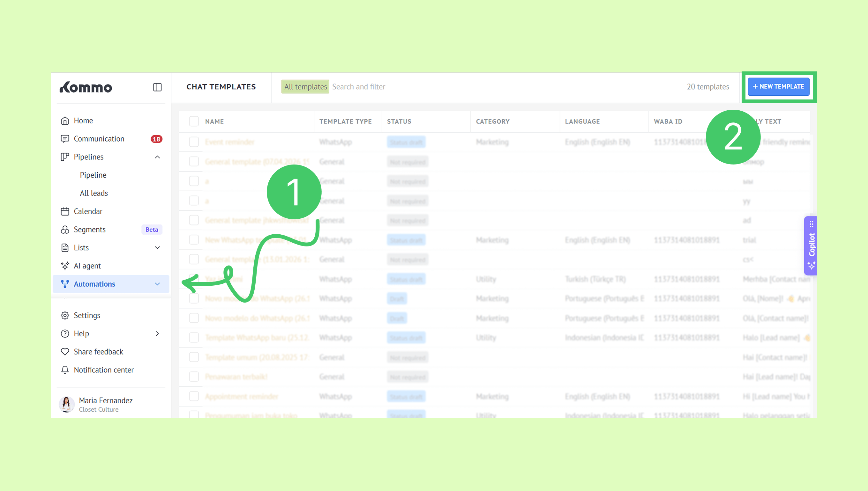Screen dimensions: 868x491
Task: Check the Template WhatsApp baru row checkbox
Action: click(x=194, y=338)
